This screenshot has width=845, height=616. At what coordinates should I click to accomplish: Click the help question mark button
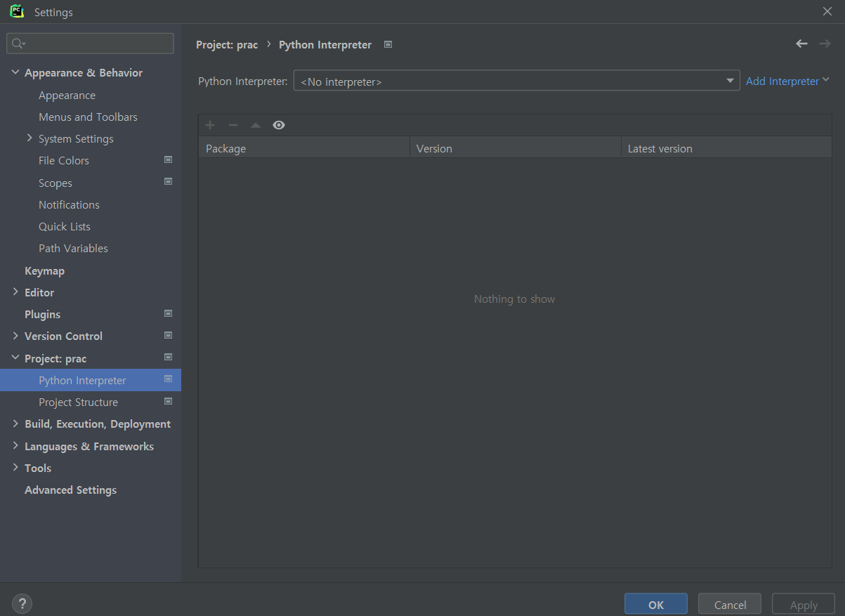(22, 603)
